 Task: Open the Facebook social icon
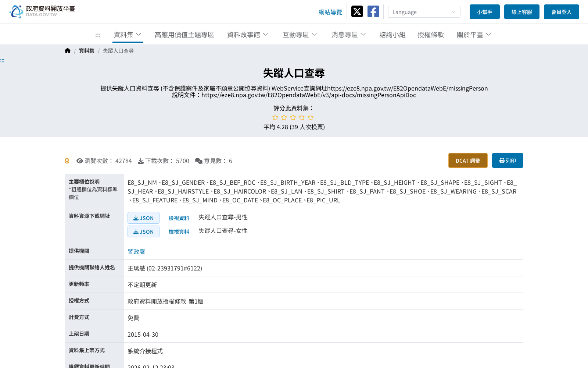click(373, 11)
